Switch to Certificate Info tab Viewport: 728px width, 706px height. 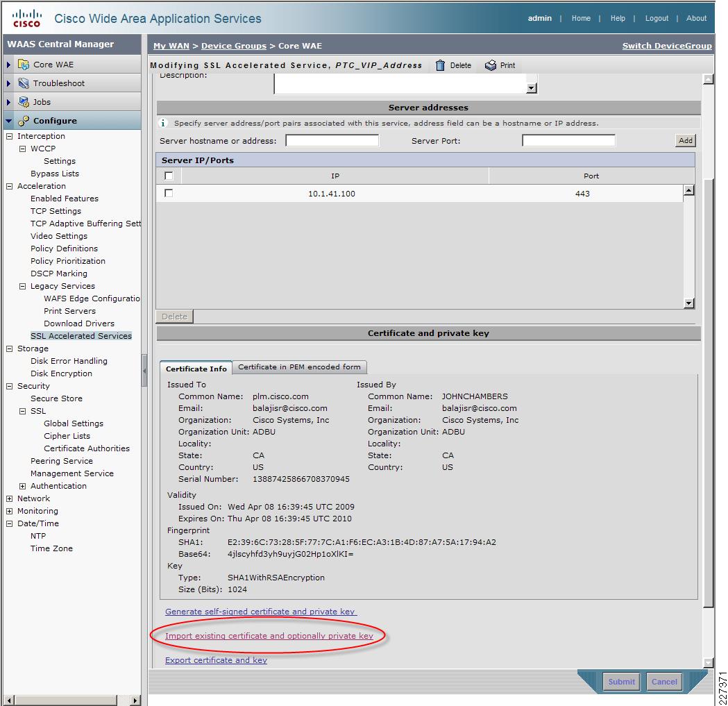(196, 369)
